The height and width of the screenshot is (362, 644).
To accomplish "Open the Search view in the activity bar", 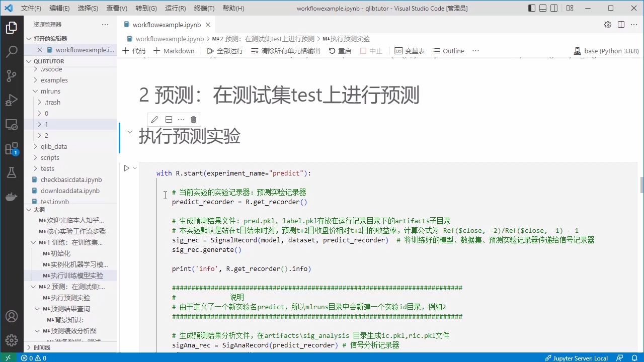I will tap(12, 51).
